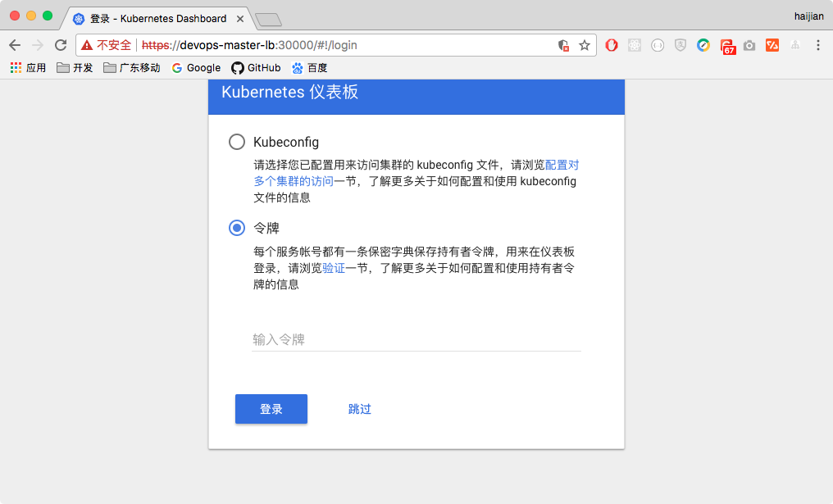Viewport: 833px width, 504px height.
Task: Click the Kubernetes 仪表板 header title
Action: click(290, 92)
